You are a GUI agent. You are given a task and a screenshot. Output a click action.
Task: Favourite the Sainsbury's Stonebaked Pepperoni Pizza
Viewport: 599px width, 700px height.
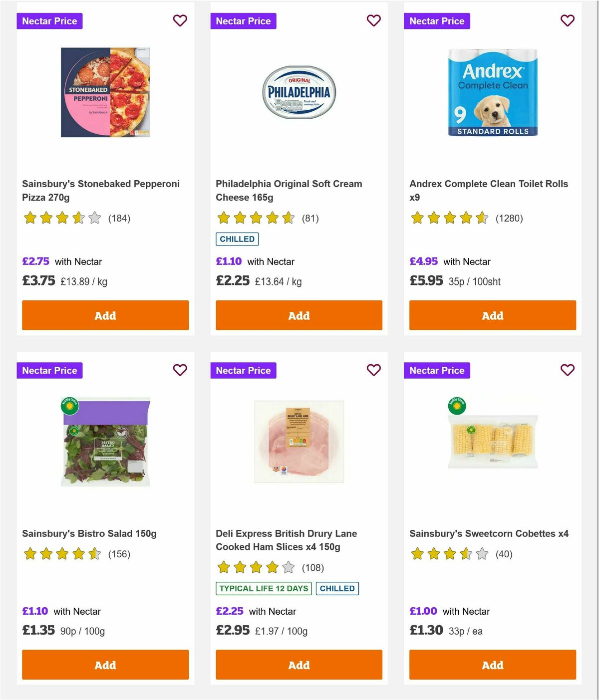click(180, 20)
